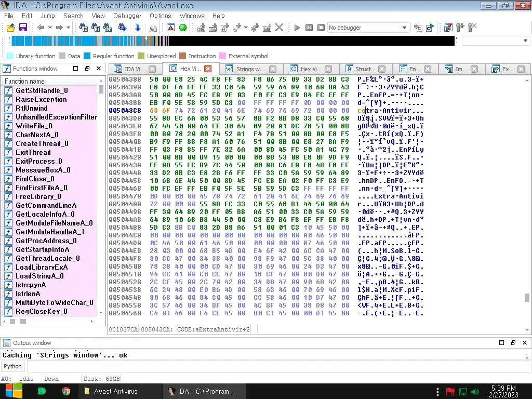
Task: Switch to the Enums tab
Action: 414,69
